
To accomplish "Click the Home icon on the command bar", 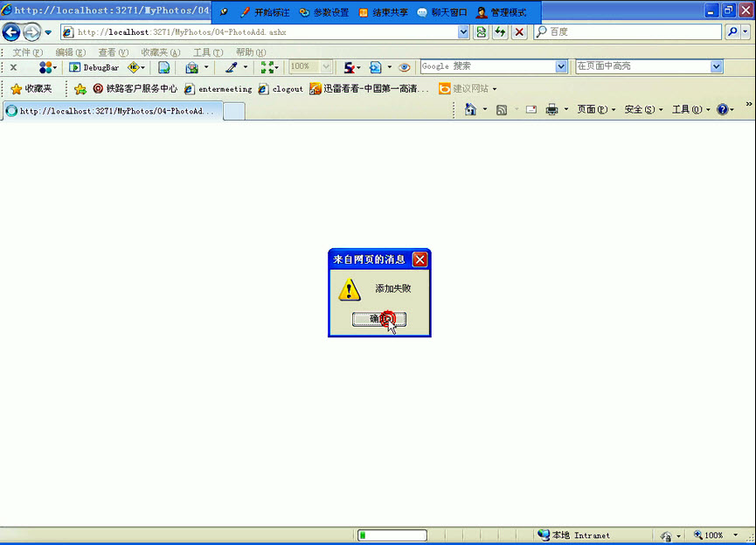I will point(471,109).
